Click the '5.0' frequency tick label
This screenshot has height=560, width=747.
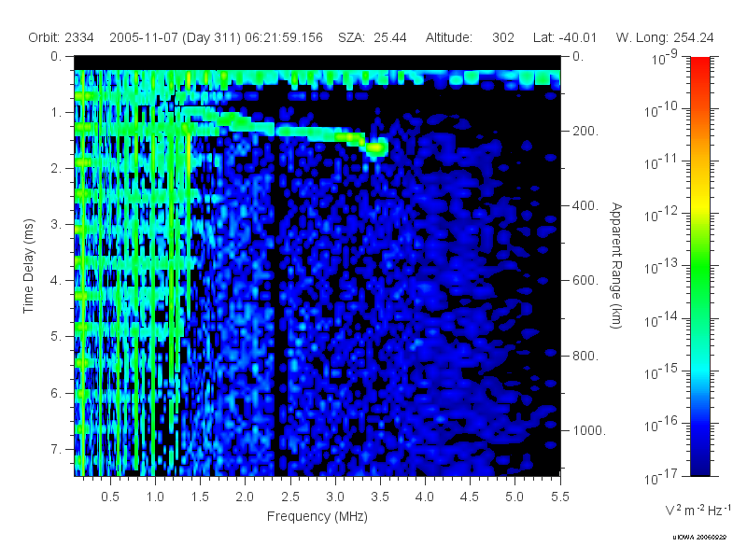click(514, 497)
